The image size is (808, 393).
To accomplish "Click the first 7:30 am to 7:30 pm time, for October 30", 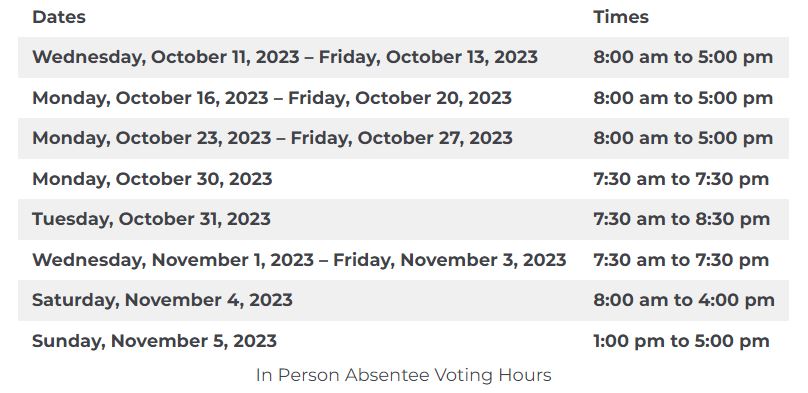I will [x=681, y=179].
